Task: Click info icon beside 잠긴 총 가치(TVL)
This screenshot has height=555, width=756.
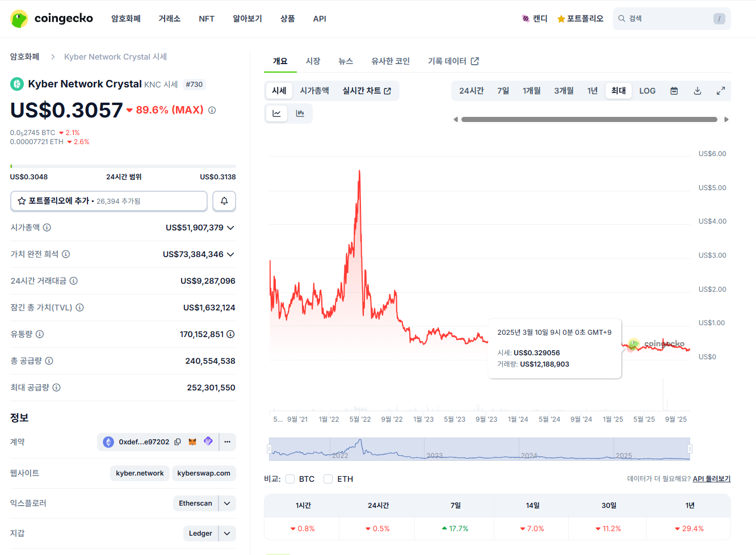Action: (80, 308)
